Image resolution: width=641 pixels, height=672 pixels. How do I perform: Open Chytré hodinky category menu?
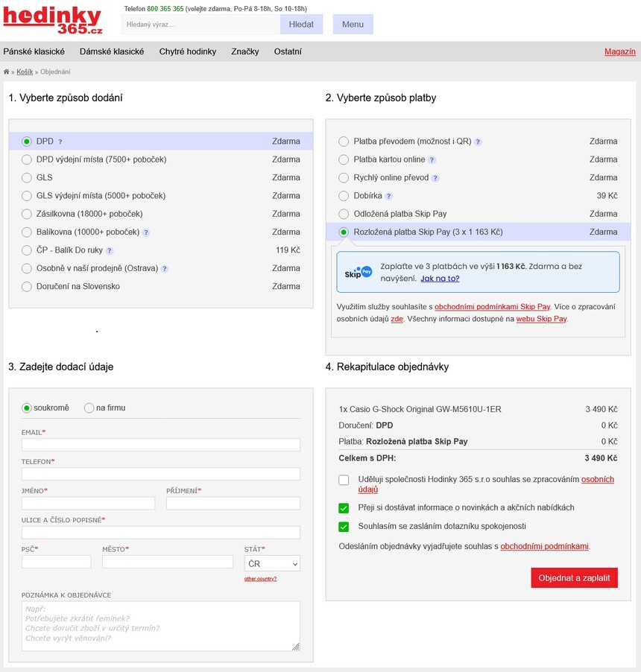(188, 51)
